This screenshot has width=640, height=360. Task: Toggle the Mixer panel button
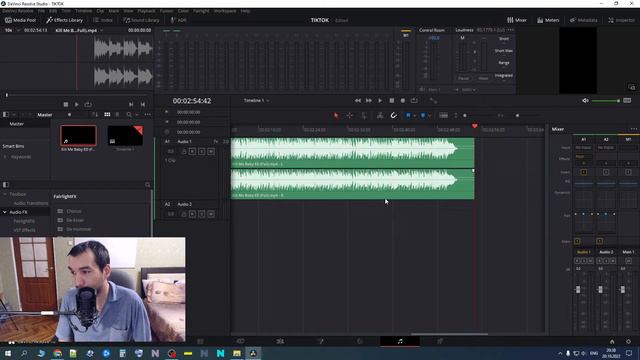[x=517, y=20]
